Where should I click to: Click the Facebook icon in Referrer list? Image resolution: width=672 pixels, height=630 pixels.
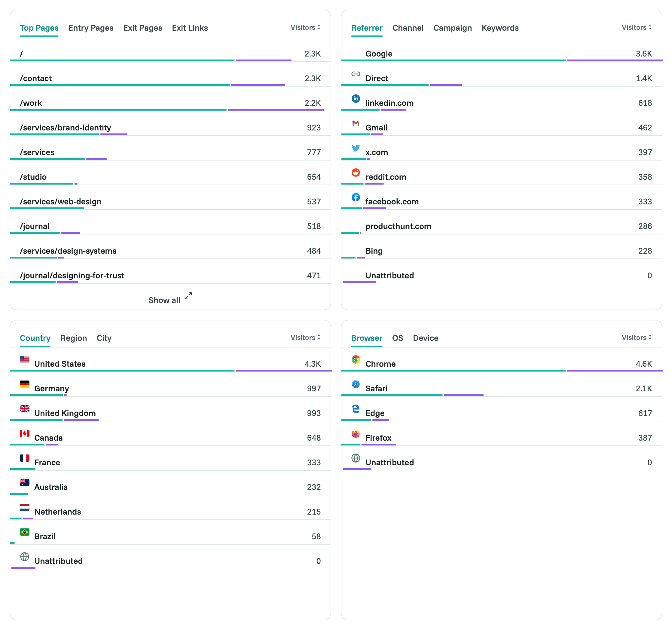tap(356, 197)
